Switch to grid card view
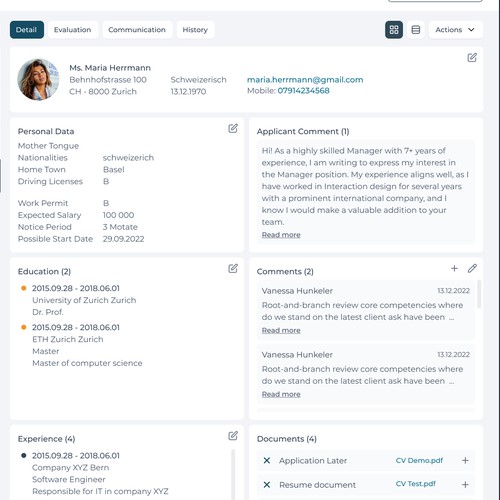This screenshot has height=500, width=500. pos(394,30)
